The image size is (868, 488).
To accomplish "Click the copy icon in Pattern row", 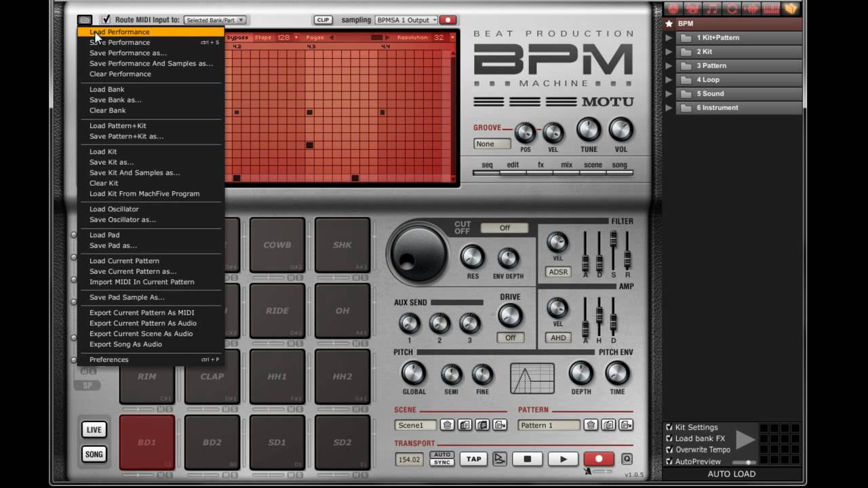I will 608,425.
